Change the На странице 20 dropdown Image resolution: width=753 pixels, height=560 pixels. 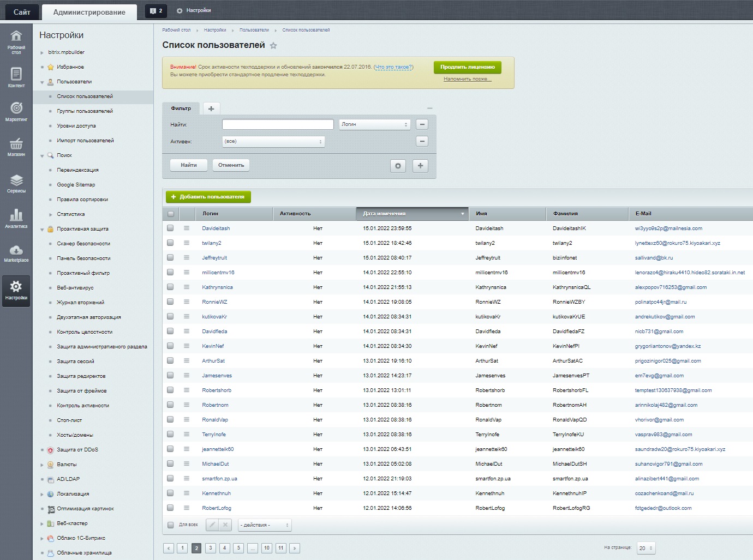(x=647, y=548)
